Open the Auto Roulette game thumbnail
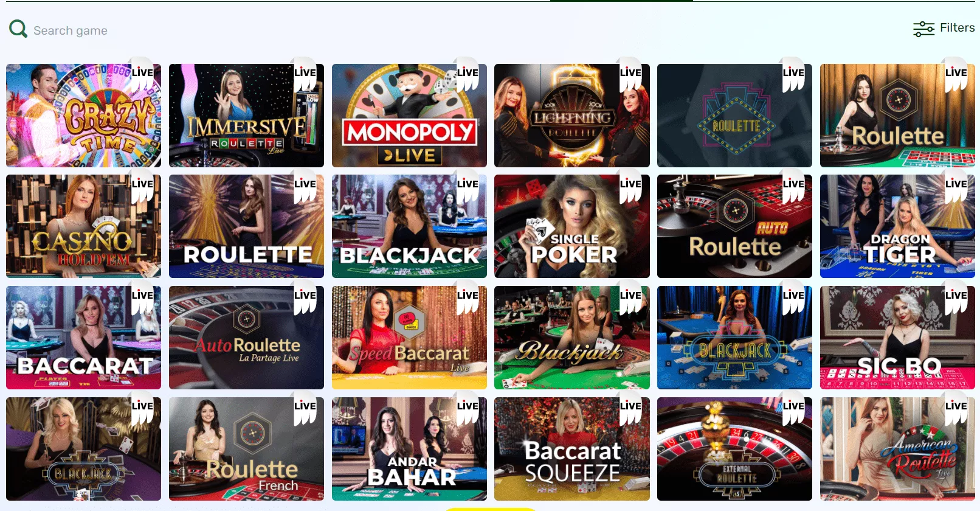Image resolution: width=980 pixels, height=511 pixels. pos(734,226)
